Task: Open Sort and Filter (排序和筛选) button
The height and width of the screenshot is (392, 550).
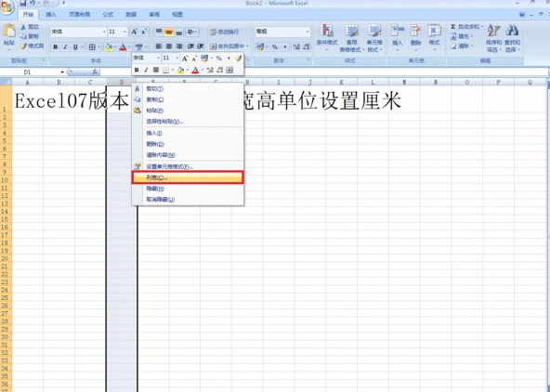Action: [494, 38]
